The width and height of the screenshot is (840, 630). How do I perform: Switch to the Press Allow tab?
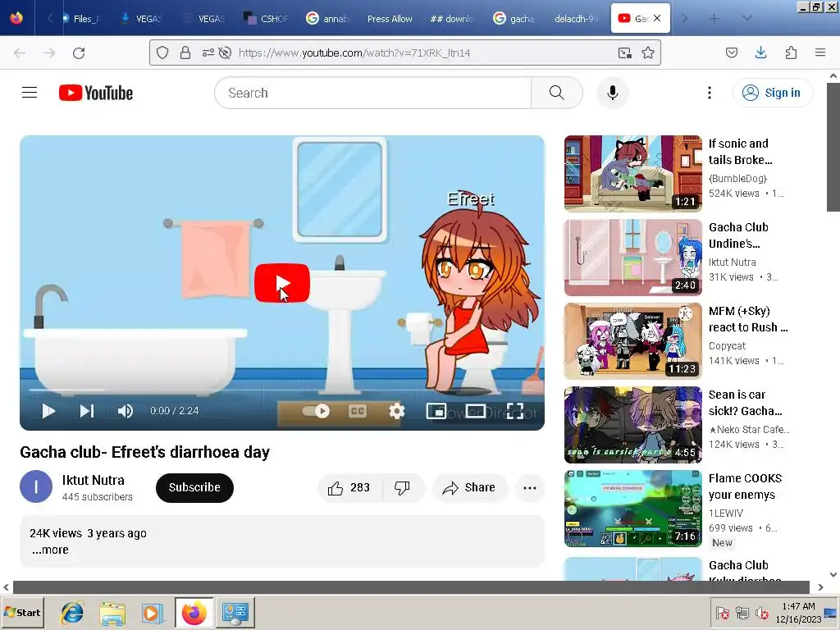pos(390,19)
